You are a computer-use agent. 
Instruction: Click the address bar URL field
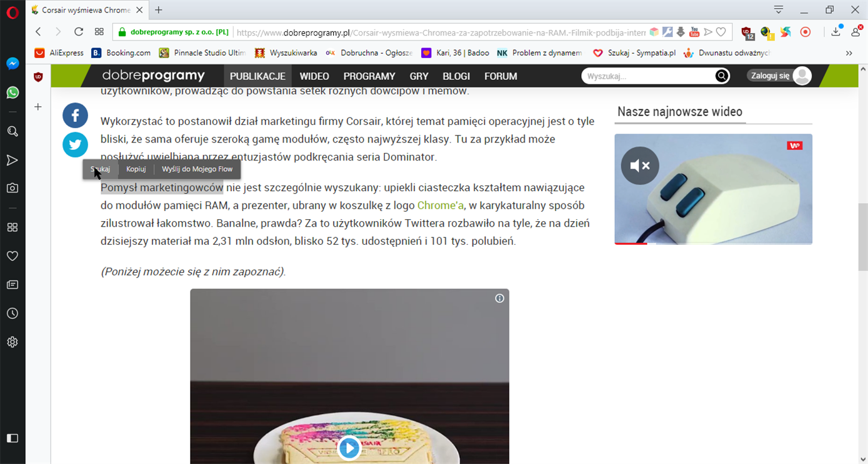click(441, 32)
